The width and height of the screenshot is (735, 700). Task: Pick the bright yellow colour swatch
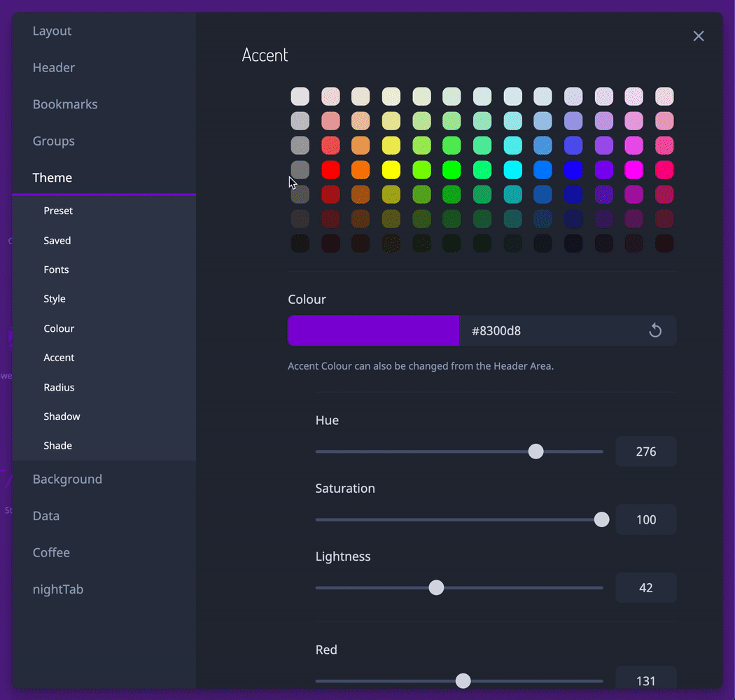(391, 169)
